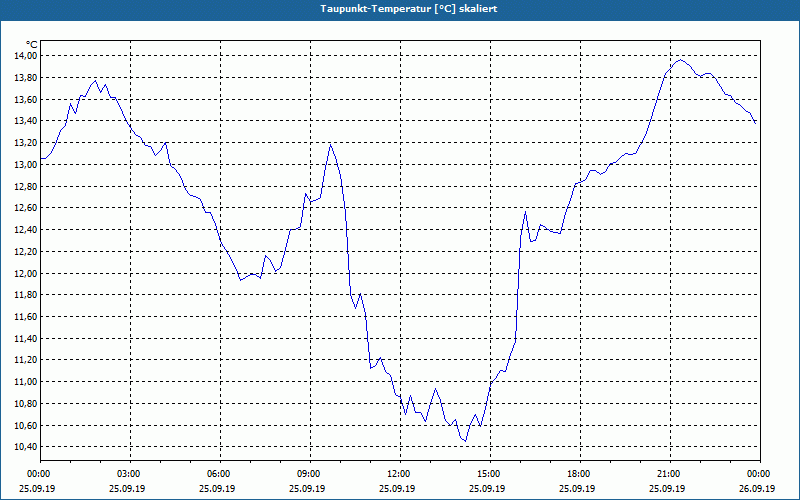Image resolution: width=800 pixels, height=500 pixels.
Task: Click the 13,60 y-axis value
Action: (27, 99)
